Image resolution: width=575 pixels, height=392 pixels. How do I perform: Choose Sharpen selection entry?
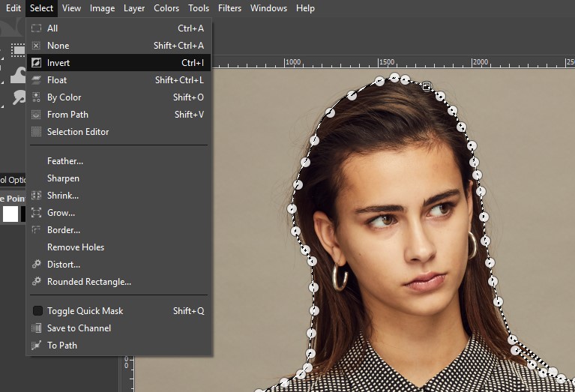point(118,178)
